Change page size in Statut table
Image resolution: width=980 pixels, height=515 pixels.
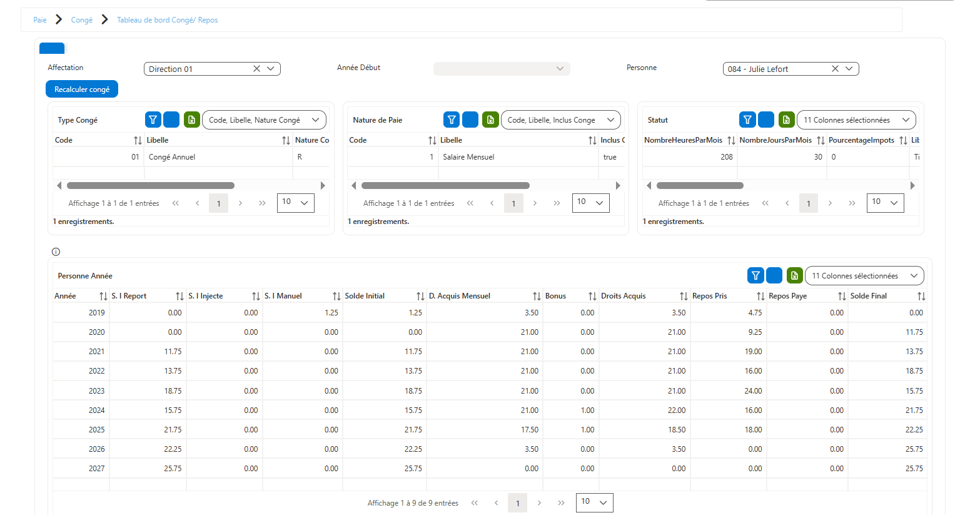point(886,202)
